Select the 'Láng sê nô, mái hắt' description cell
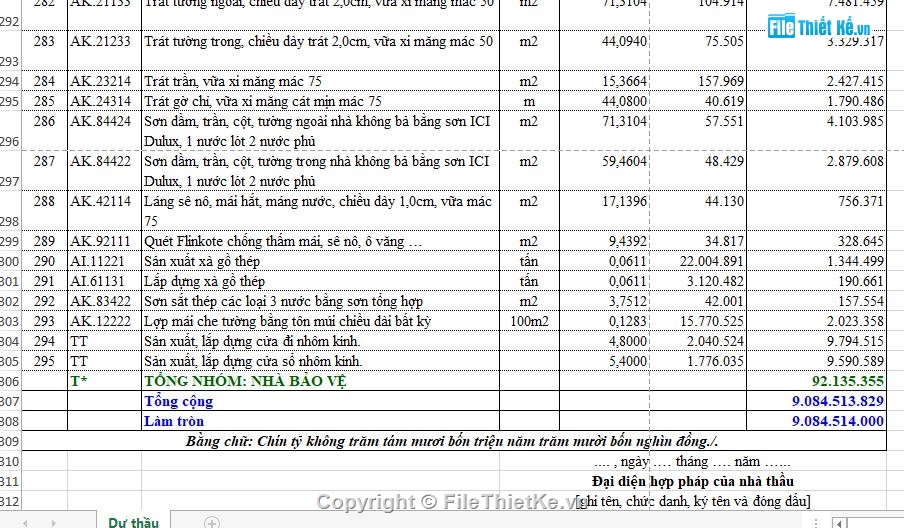Screen dimensions: 904x528 coord(321,211)
